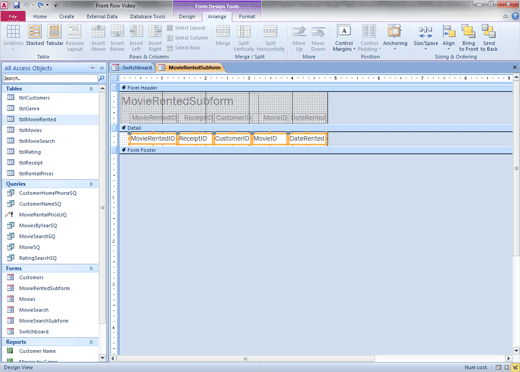The height and width of the screenshot is (372, 520).
Task: Click the design area horizontal scrollbar
Action: pyautogui.click(x=245, y=359)
